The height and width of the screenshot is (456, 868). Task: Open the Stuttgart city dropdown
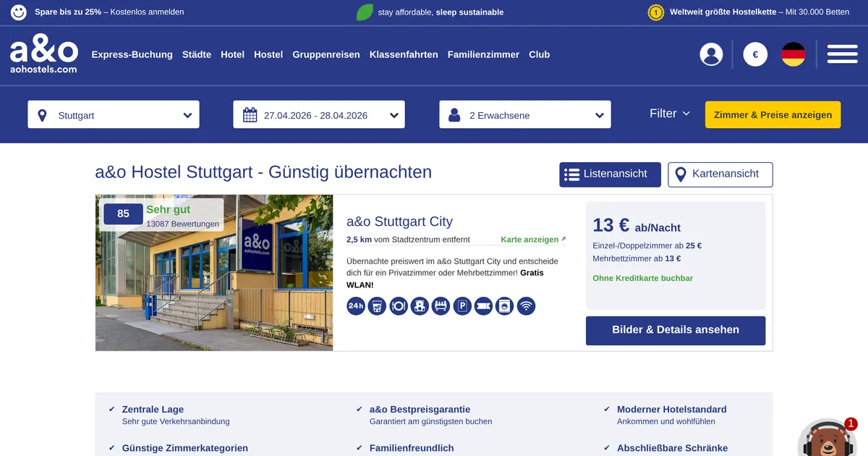(114, 114)
